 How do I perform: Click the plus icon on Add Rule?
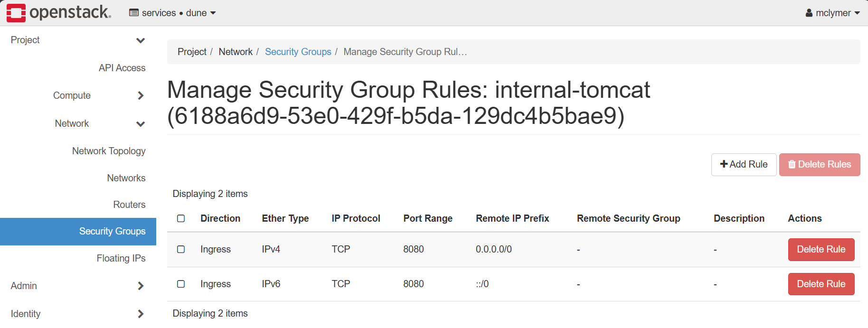pyautogui.click(x=724, y=164)
